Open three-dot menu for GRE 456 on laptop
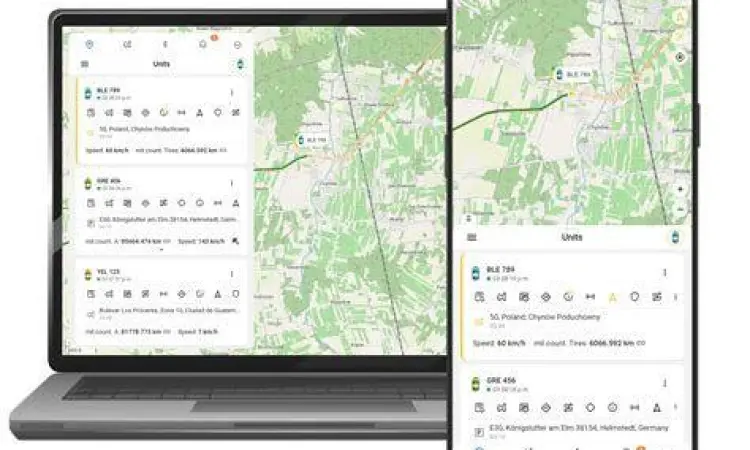The height and width of the screenshot is (450, 750). click(232, 184)
